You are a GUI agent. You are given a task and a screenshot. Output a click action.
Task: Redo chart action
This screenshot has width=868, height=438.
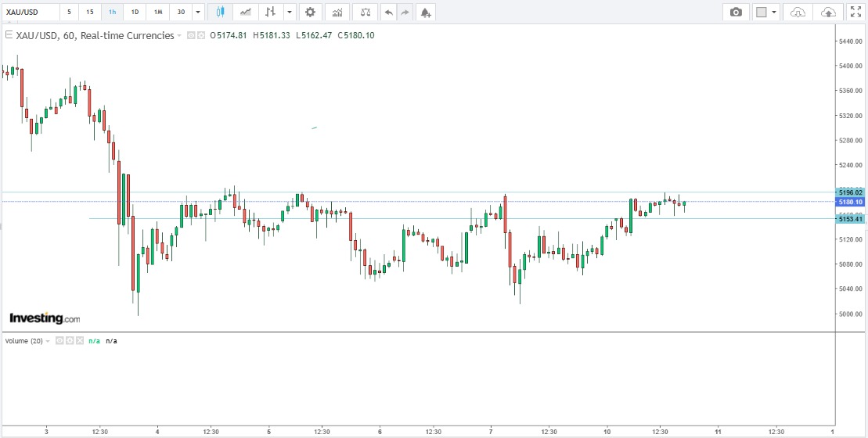[x=405, y=12]
